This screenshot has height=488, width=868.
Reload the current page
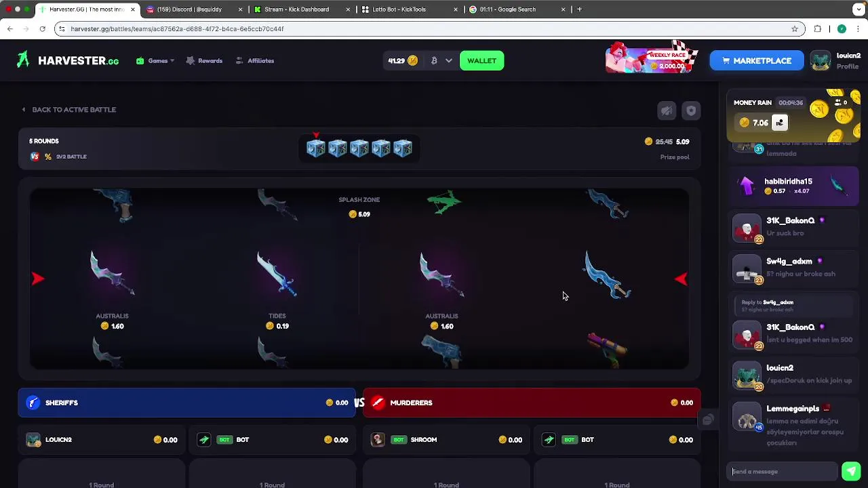click(42, 29)
